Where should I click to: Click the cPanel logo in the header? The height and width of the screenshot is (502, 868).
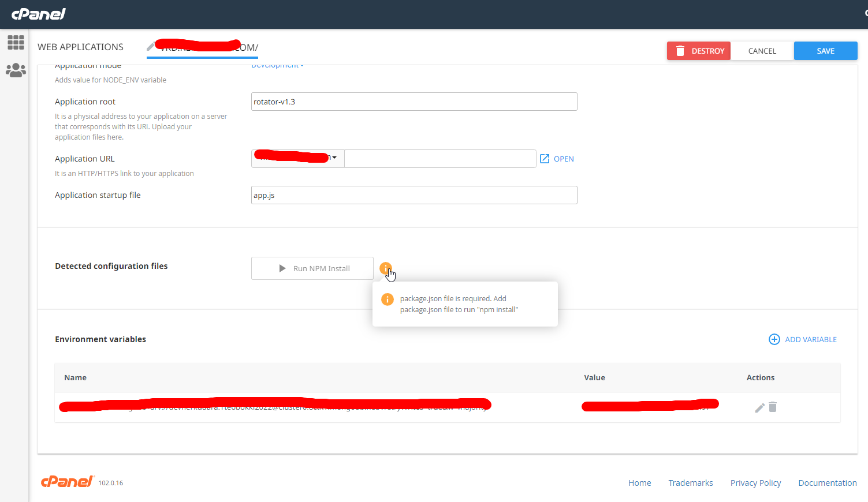coord(39,14)
